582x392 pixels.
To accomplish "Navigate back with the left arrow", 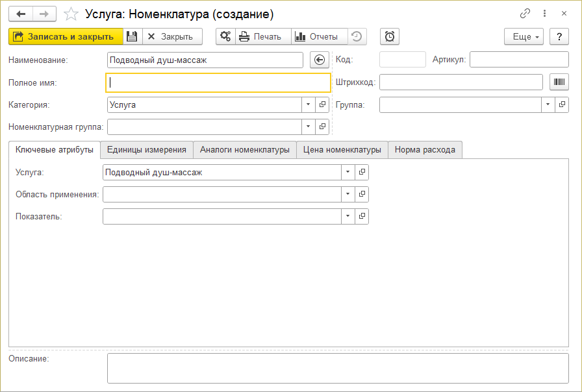I will pyautogui.click(x=21, y=14).
